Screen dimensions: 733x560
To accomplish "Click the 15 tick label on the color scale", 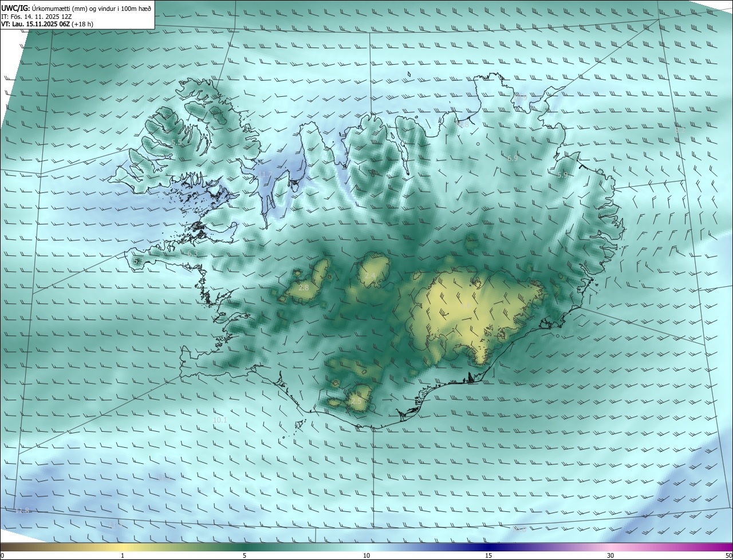I will point(488,555).
